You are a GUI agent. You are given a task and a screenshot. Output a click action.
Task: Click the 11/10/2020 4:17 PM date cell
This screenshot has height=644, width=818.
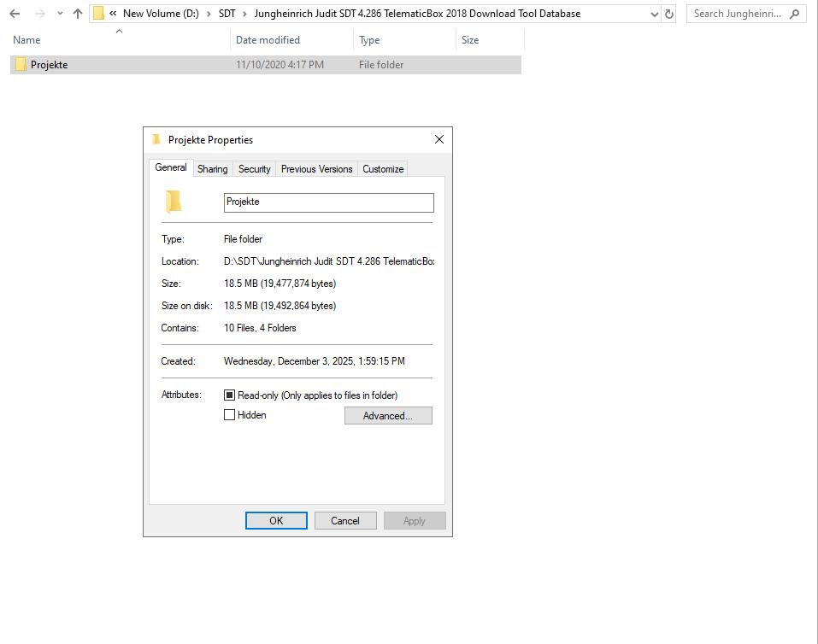point(280,65)
